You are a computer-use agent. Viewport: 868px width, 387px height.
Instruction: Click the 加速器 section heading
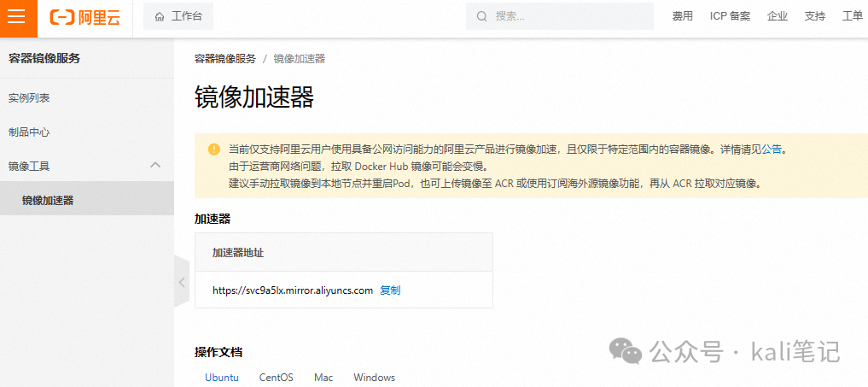point(213,219)
